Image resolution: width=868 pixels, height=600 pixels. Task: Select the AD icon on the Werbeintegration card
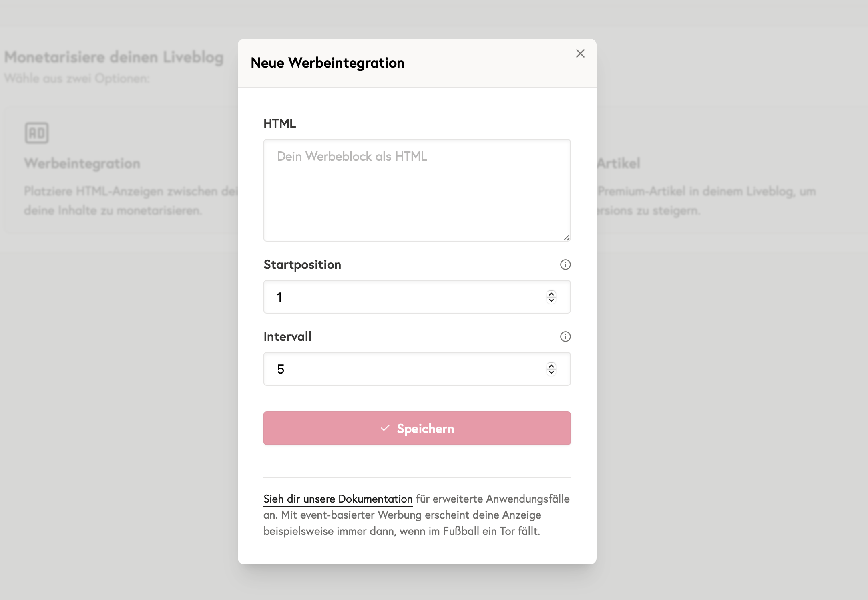coord(37,133)
